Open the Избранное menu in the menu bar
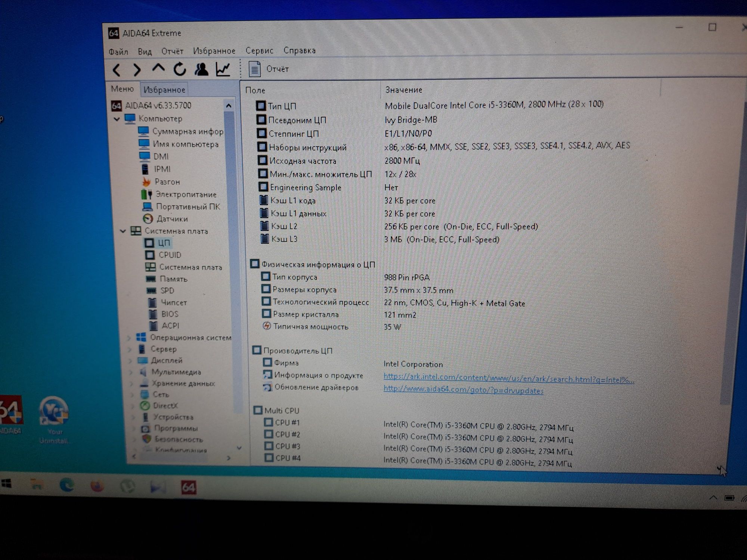Screen dimensions: 747x560 [214, 51]
